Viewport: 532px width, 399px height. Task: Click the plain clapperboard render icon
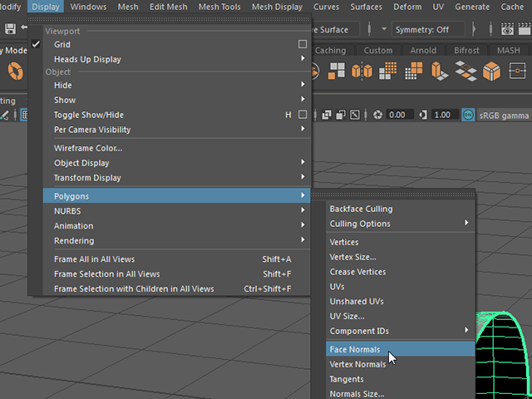(525, 29)
